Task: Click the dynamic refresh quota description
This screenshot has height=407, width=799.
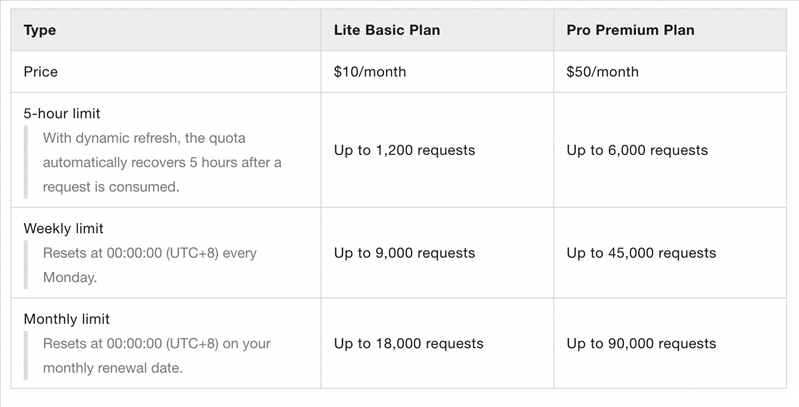Action: [x=162, y=162]
